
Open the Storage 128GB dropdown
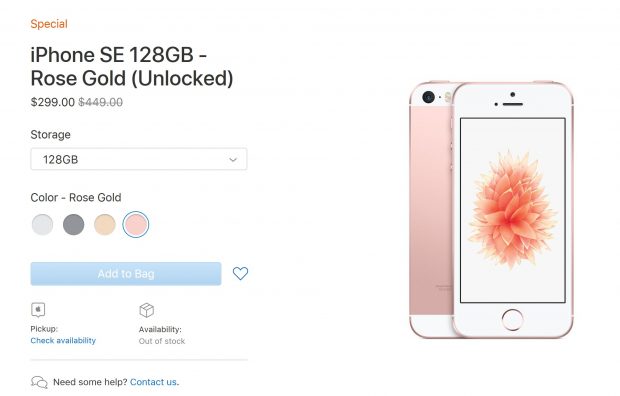(x=139, y=159)
